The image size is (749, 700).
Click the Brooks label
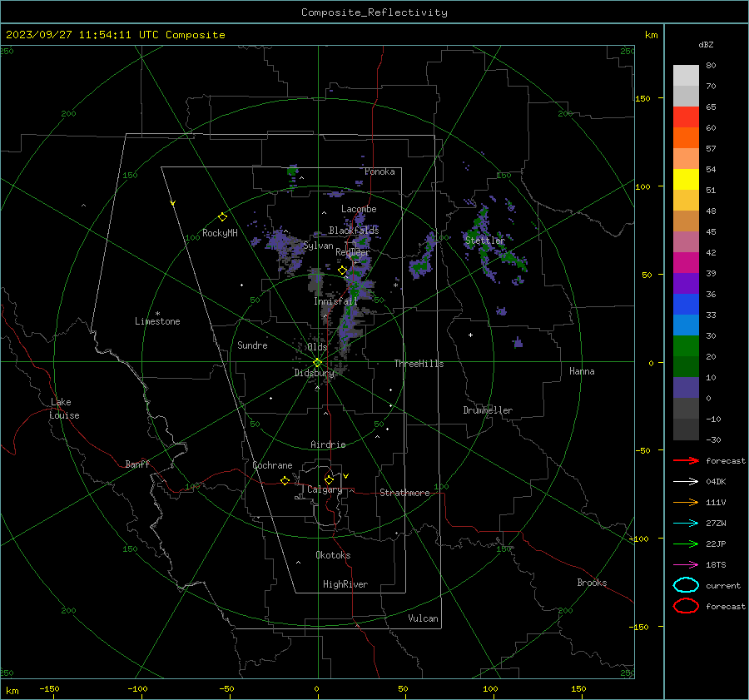[592, 583]
